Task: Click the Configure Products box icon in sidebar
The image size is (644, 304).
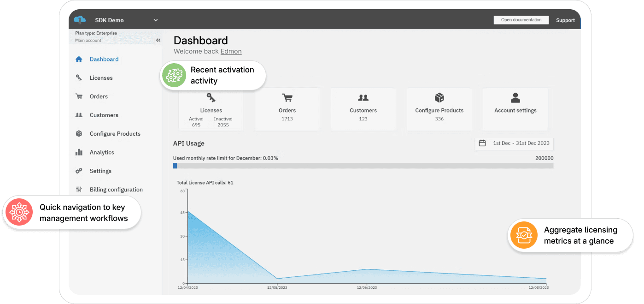Action: pos(79,134)
